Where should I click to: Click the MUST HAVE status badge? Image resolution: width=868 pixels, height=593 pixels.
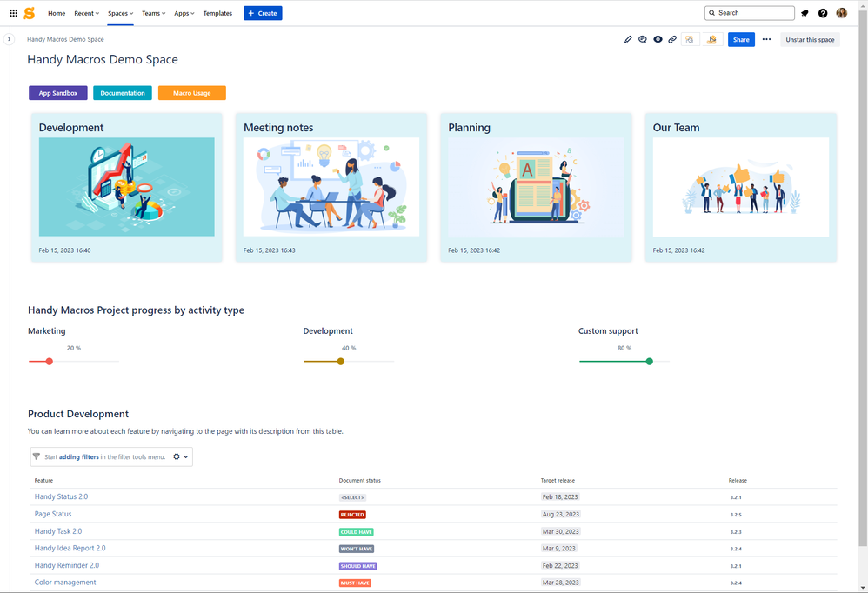pyautogui.click(x=355, y=583)
